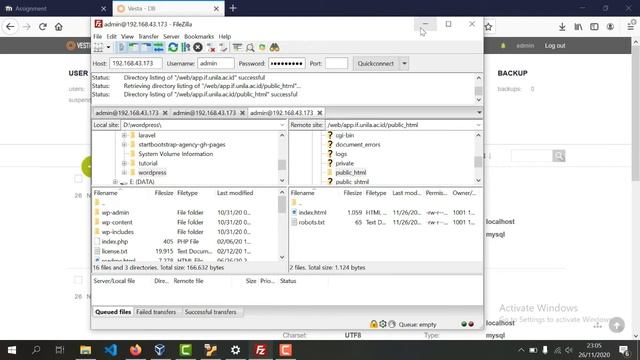Viewport: 640px width, 360px height.
Task: Open the connection tabs list dropdown
Action: click(479, 113)
